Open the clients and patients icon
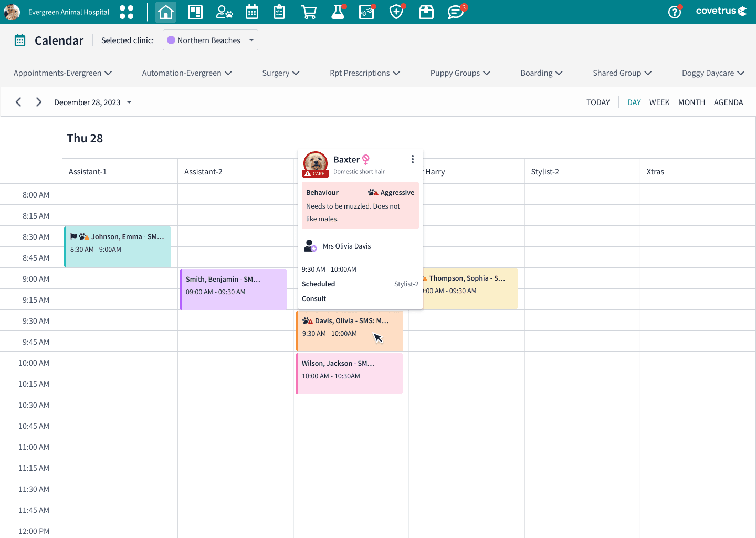756x538 pixels. [x=225, y=12]
